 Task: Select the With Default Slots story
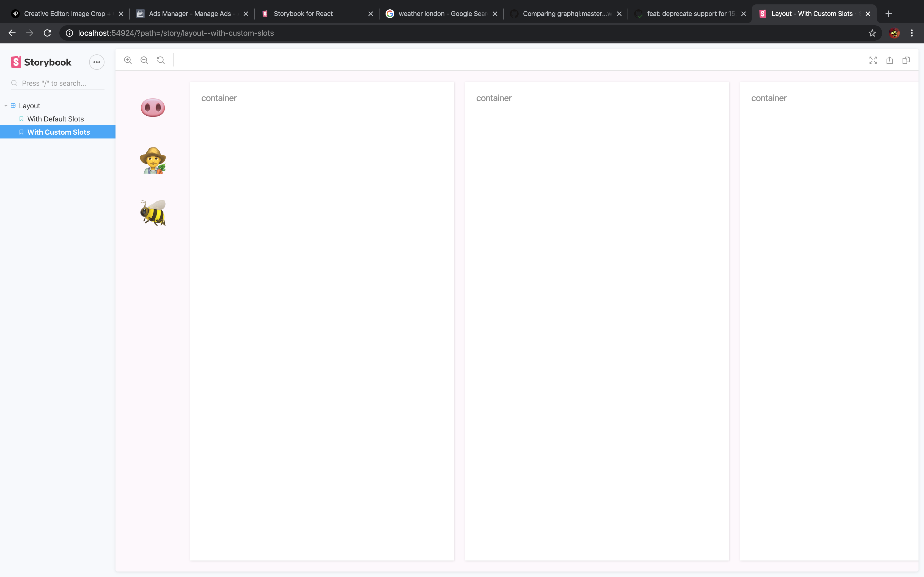[55, 119]
